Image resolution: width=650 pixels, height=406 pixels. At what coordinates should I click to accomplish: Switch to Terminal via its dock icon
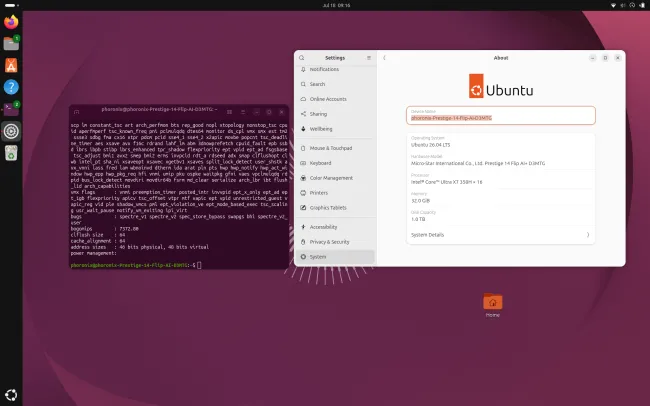pos(11,109)
